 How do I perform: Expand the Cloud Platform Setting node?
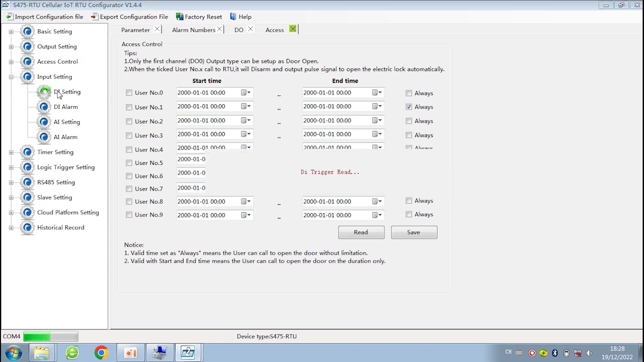pyautogui.click(x=11, y=213)
